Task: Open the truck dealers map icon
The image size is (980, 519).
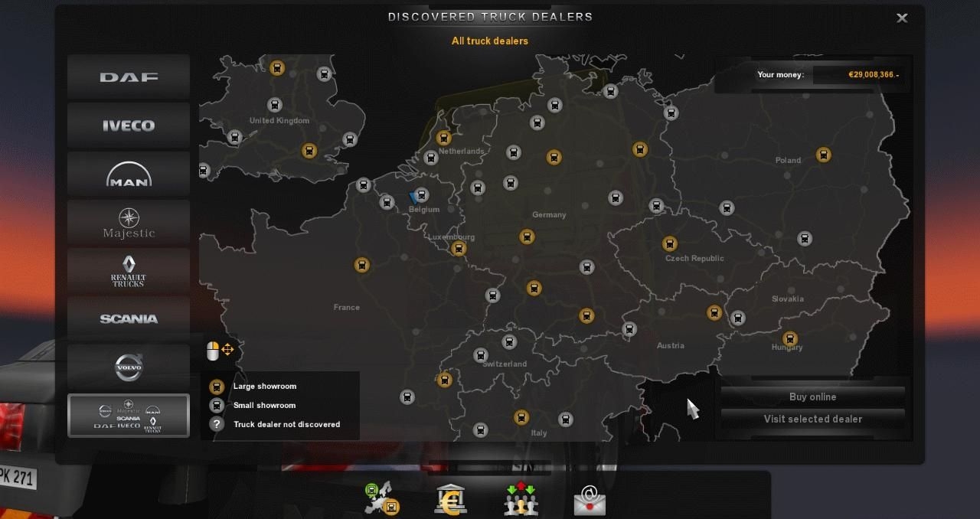Action: point(382,498)
